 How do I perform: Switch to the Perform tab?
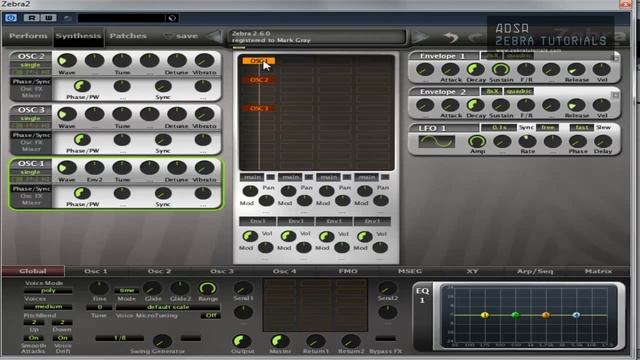(28, 36)
